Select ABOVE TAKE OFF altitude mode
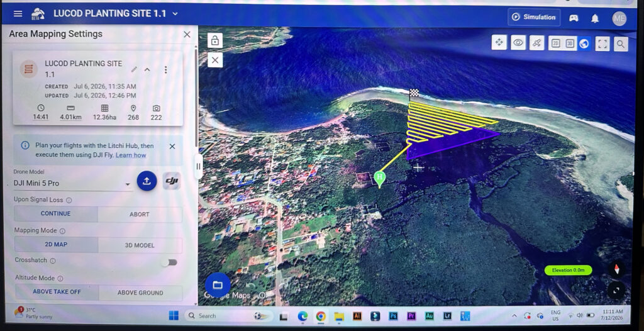644x331 pixels. [x=57, y=292]
